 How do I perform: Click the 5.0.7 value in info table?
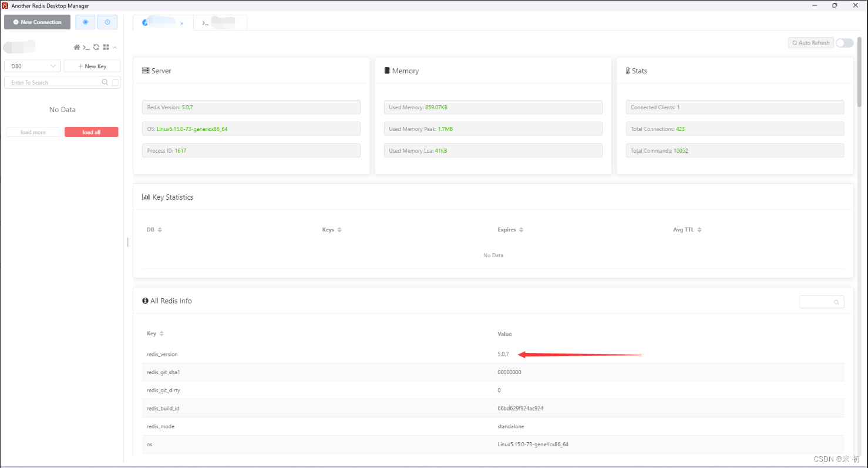pos(503,354)
